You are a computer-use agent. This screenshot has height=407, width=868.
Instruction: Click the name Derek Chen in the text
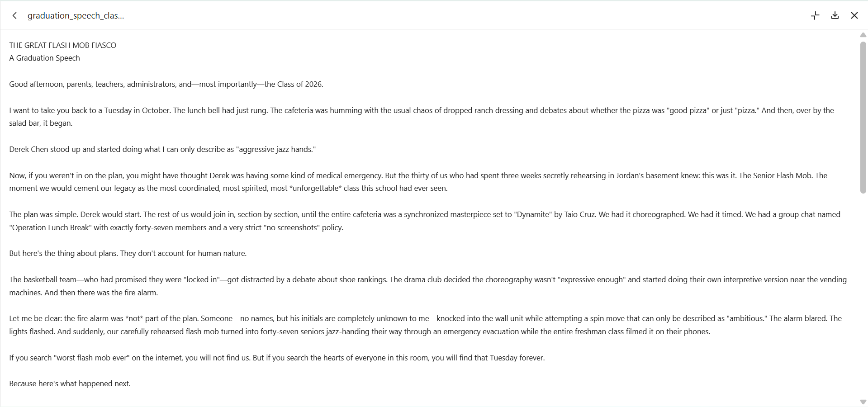tap(28, 149)
